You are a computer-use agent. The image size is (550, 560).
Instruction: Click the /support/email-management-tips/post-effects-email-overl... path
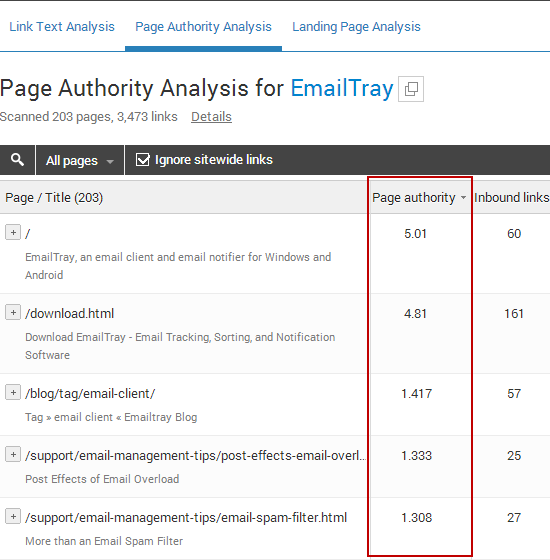[x=195, y=456]
